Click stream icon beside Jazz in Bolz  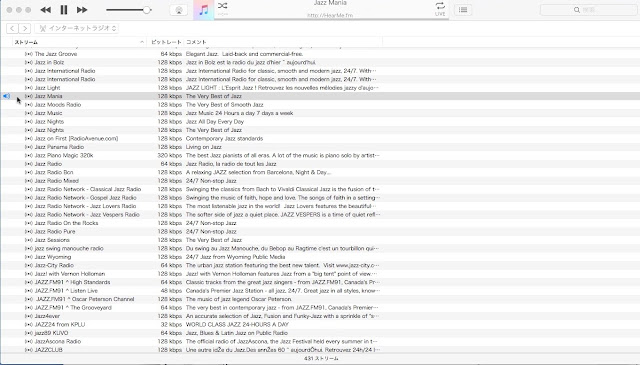point(29,62)
